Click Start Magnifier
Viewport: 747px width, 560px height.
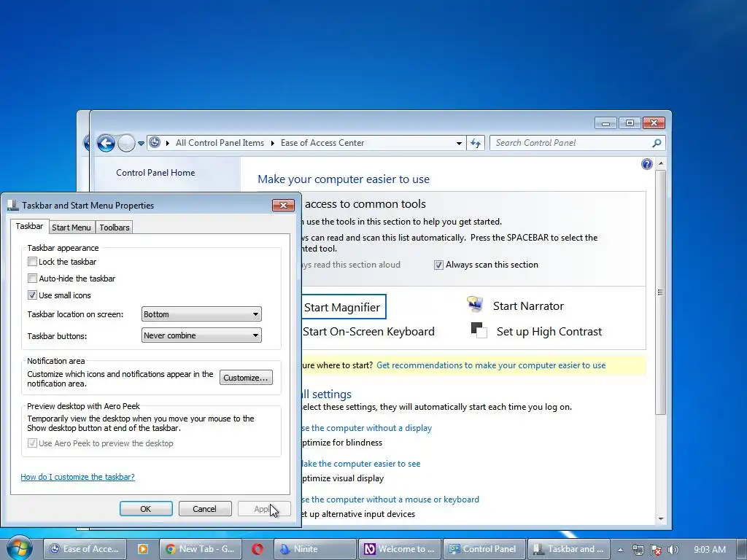[x=342, y=307]
